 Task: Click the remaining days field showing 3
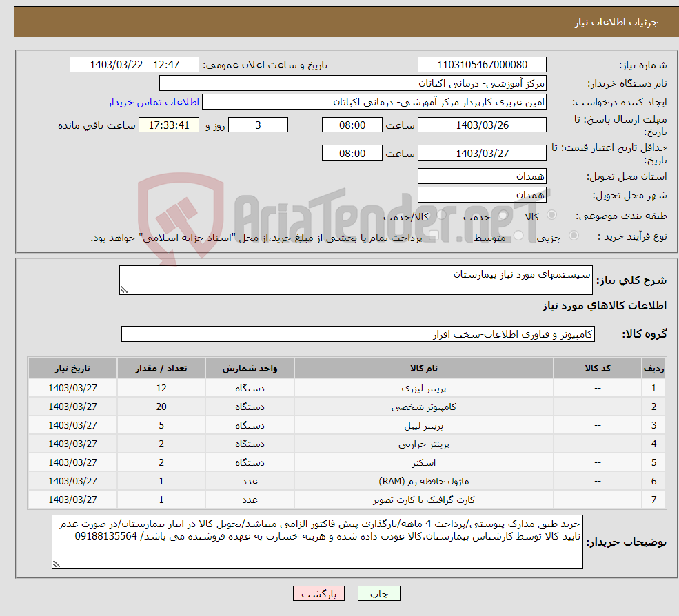coord(258,125)
